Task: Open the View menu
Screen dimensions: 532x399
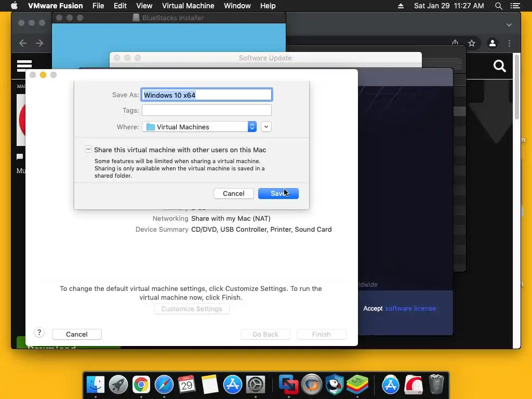Action: 144,6
